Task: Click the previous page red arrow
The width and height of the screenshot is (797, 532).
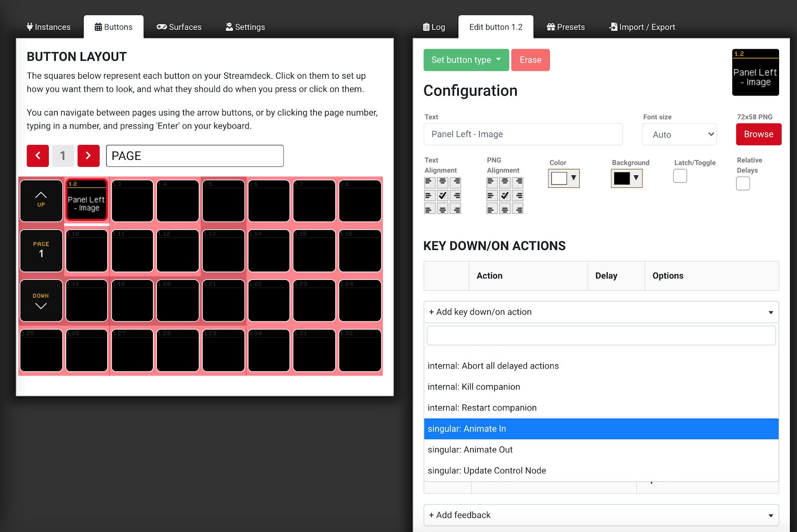Action: tap(38, 155)
